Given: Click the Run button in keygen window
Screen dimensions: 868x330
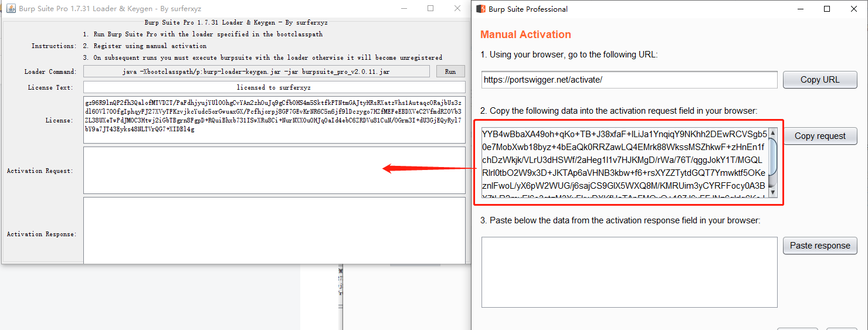Looking at the screenshot, I should click(450, 72).
